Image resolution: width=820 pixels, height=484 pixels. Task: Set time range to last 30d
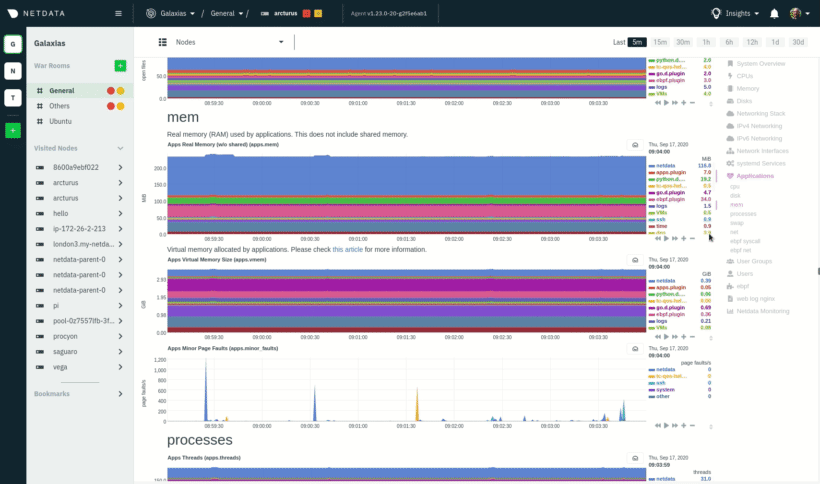798,42
